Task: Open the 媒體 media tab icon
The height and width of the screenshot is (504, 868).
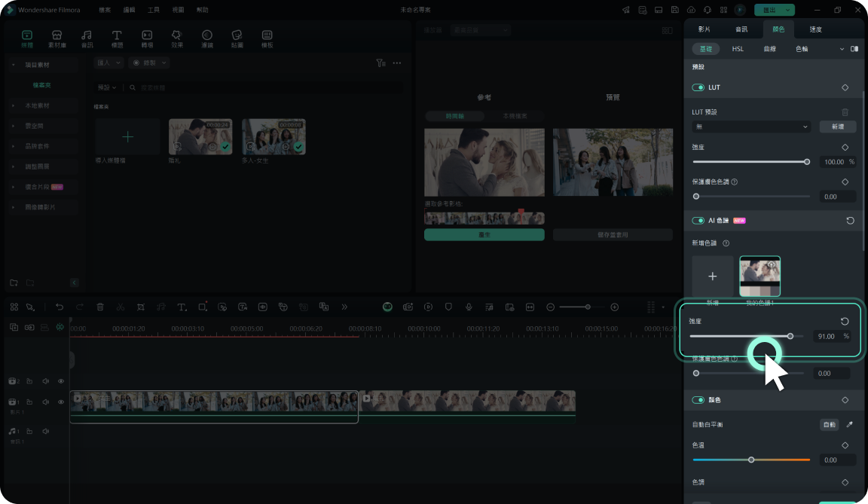Action: tap(26, 38)
